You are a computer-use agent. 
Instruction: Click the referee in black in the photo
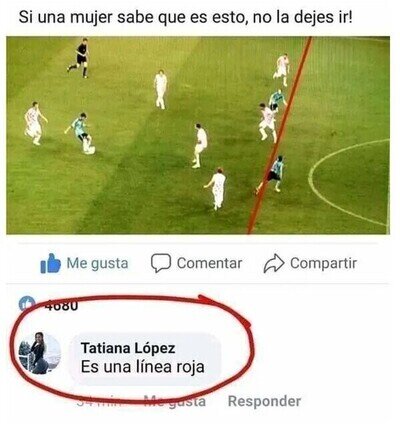[x=80, y=57]
